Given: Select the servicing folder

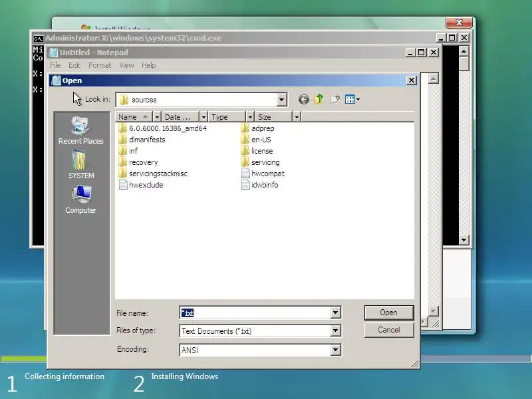Looking at the screenshot, I should [260, 162].
